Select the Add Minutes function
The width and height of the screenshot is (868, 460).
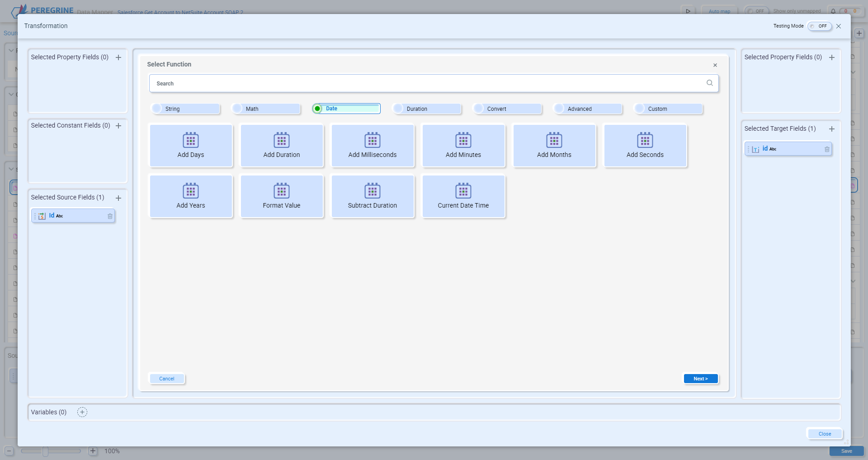pyautogui.click(x=463, y=146)
